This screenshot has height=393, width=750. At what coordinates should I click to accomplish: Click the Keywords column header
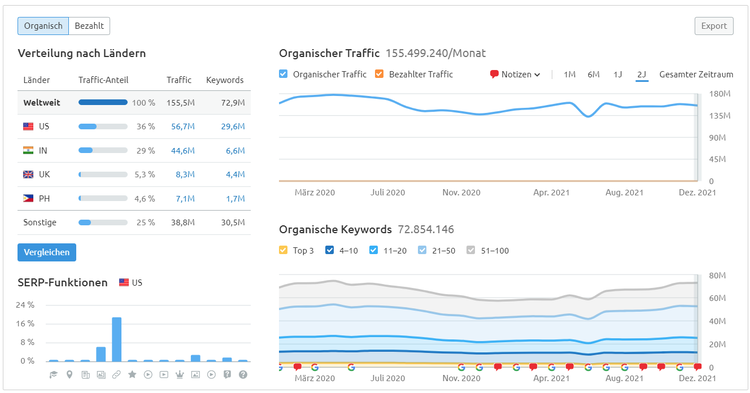(x=225, y=80)
